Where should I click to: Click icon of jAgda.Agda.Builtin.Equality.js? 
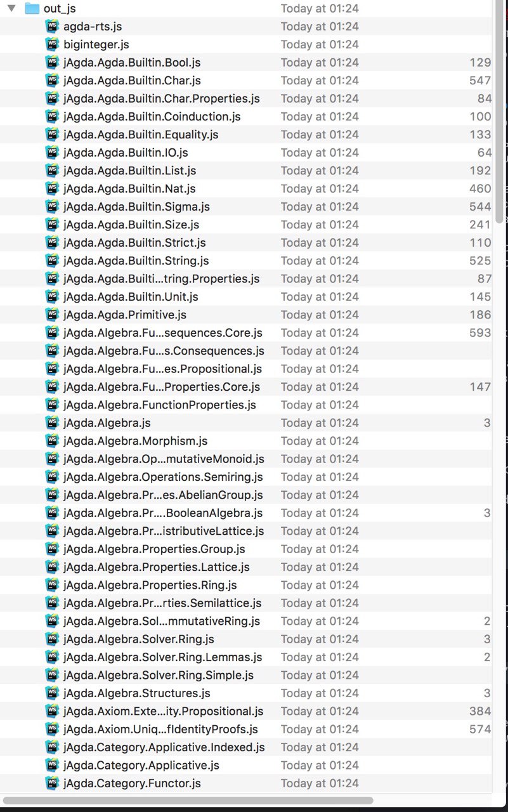click(x=52, y=134)
